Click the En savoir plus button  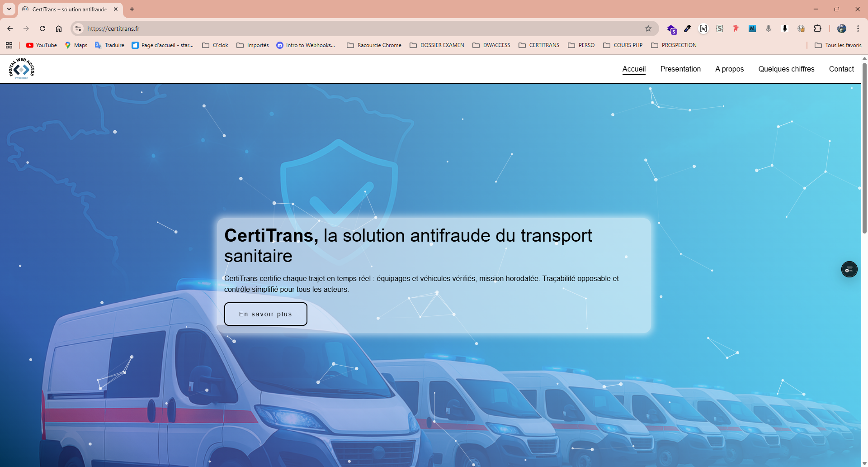coord(266,314)
